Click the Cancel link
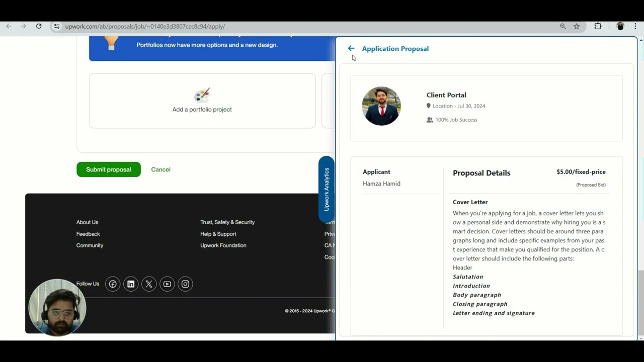This screenshot has height=362, width=644. click(160, 169)
